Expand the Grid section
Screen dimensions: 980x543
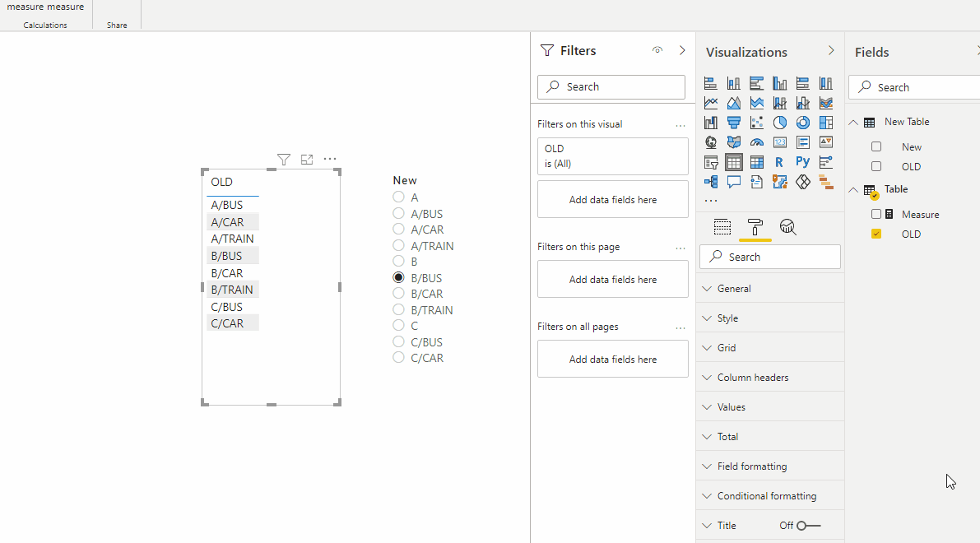[769, 347]
